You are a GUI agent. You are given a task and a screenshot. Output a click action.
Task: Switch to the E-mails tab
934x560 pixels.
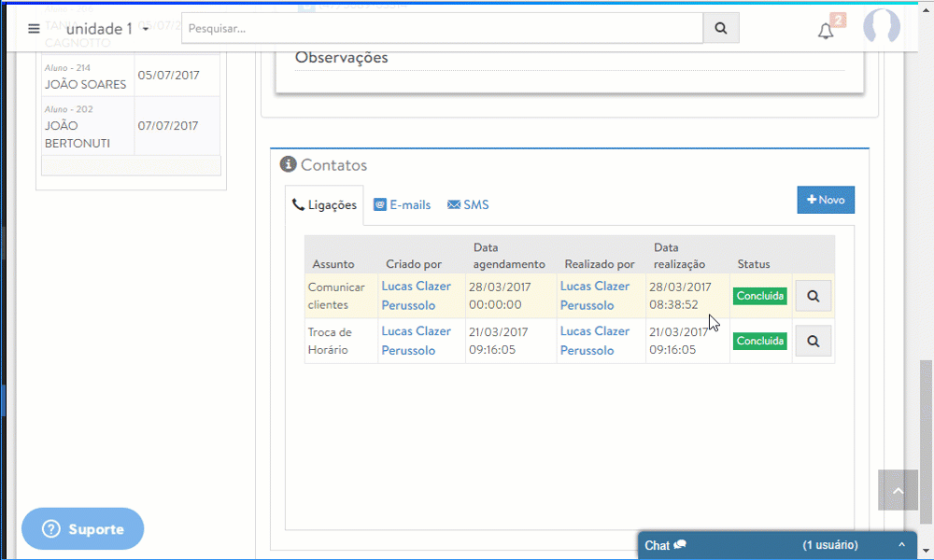pyautogui.click(x=403, y=204)
